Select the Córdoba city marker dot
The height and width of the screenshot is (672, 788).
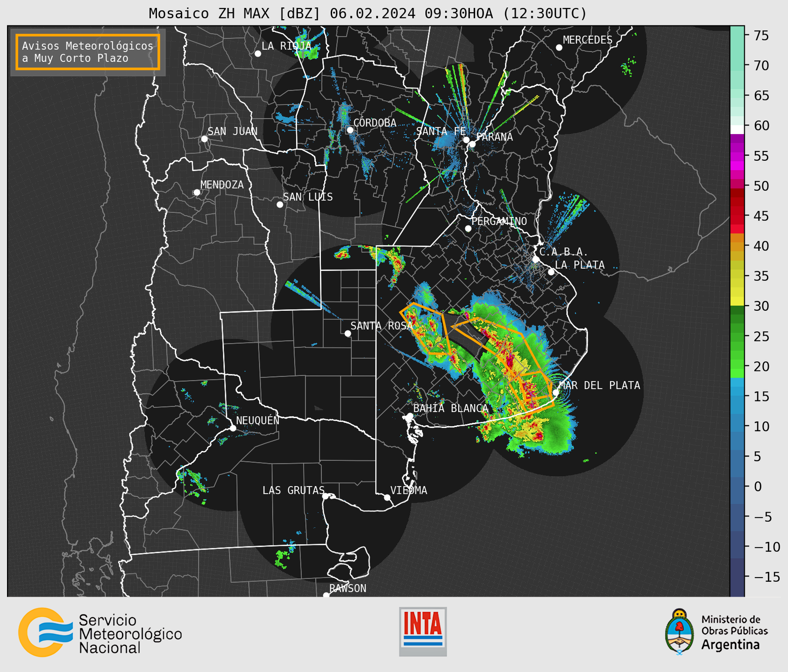[350, 130]
